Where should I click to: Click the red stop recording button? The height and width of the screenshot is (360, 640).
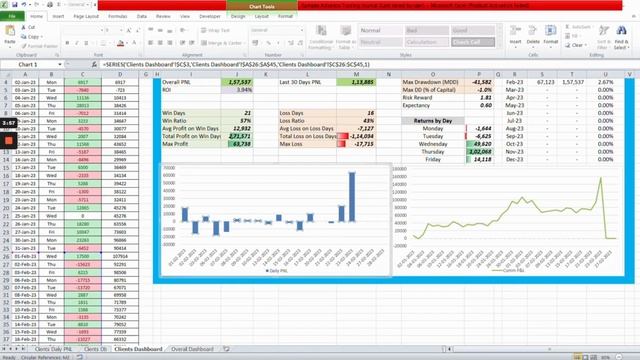click(x=8, y=141)
